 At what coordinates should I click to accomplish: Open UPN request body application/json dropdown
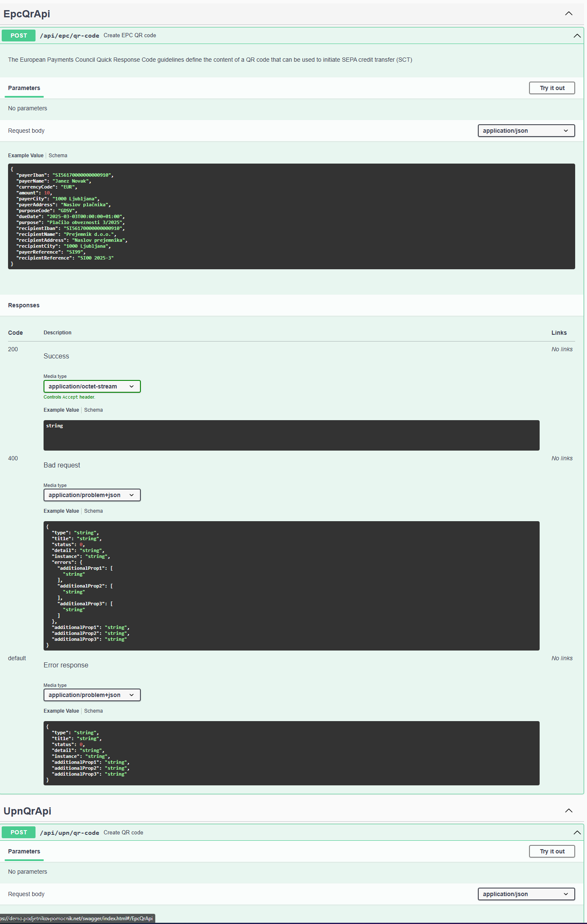(526, 894)
